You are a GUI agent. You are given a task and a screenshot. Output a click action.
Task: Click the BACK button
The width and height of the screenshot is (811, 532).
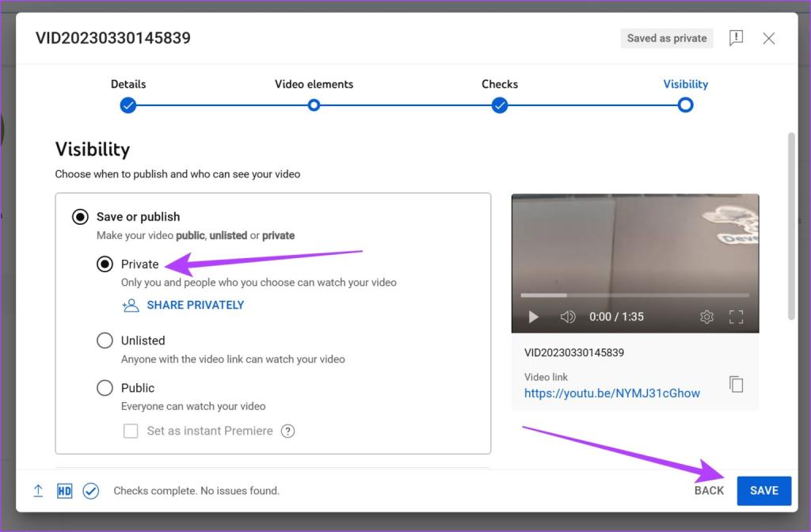(x=709, y=491)
